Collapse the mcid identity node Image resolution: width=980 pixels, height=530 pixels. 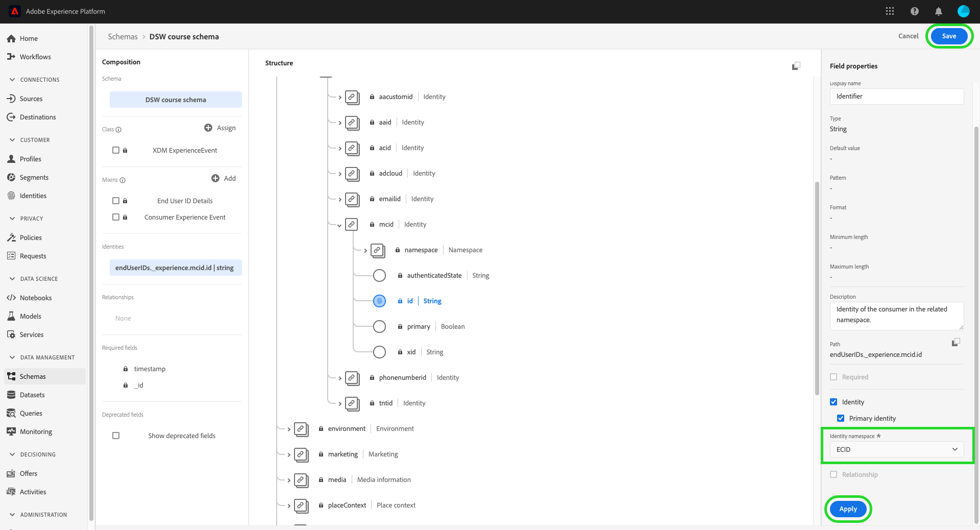(x=339, y=225)
